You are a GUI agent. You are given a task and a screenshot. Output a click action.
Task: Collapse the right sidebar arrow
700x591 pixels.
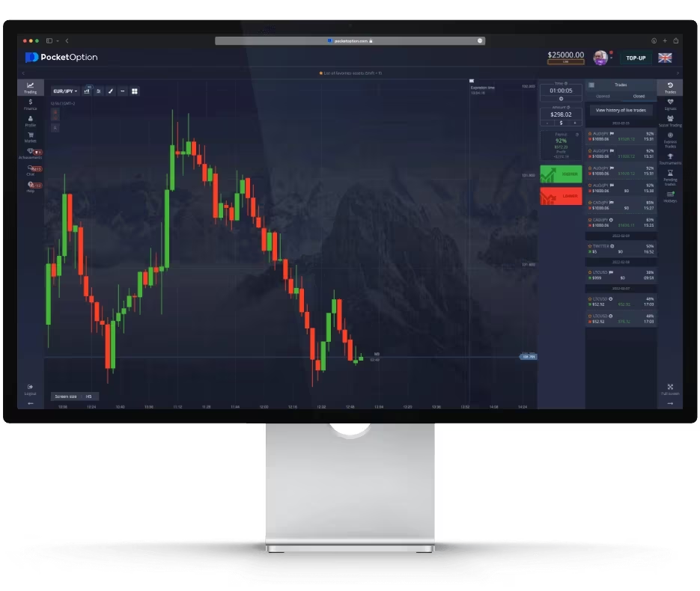[x=670, y=403]
